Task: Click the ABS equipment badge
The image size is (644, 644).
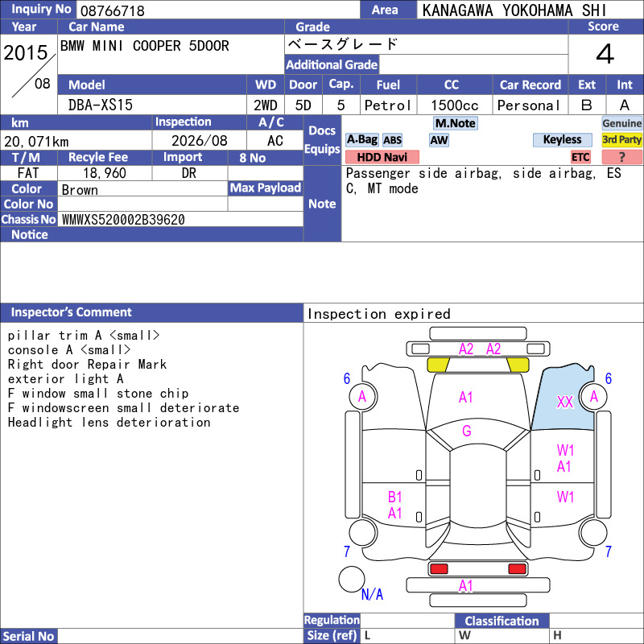Action: [392, 140]
